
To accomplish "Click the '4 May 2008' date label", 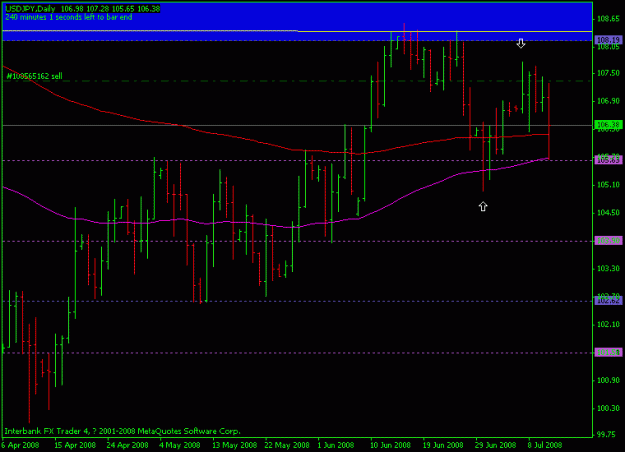I will [180, 445].
